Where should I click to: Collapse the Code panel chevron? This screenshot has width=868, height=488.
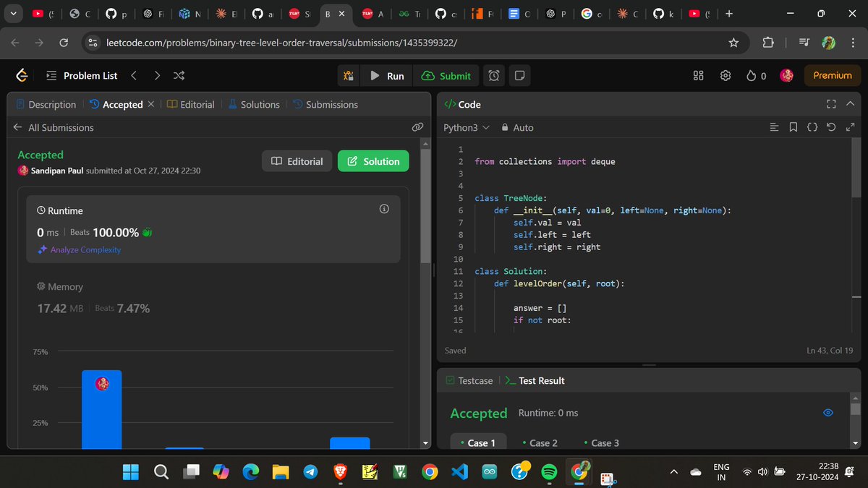coord(850,104)
